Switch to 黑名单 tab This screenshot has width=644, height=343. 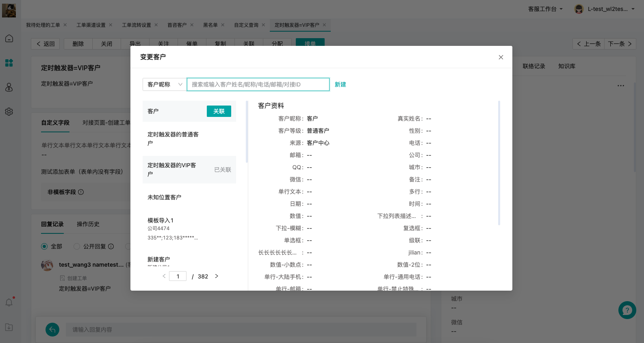210,25
